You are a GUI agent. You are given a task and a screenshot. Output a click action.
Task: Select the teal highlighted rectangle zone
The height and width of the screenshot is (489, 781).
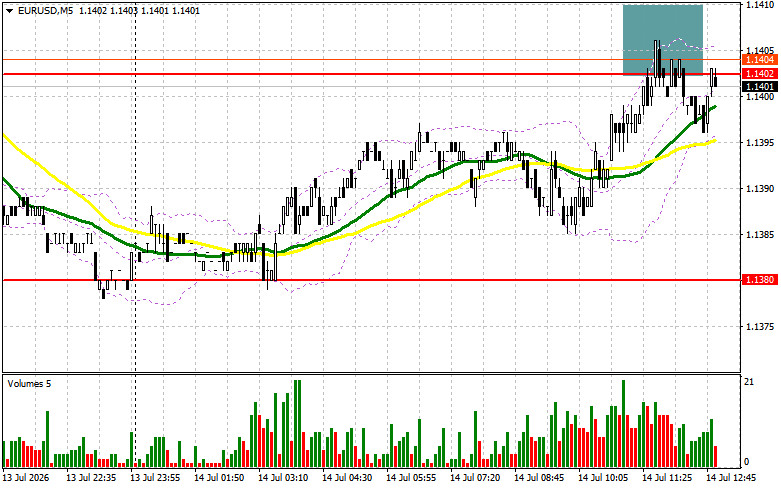(662, 40)
